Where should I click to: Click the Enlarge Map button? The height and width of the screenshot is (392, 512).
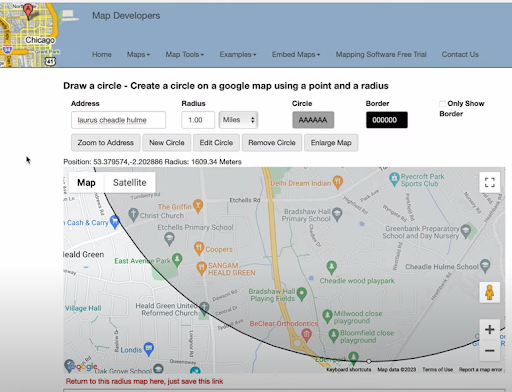point(331,143)
